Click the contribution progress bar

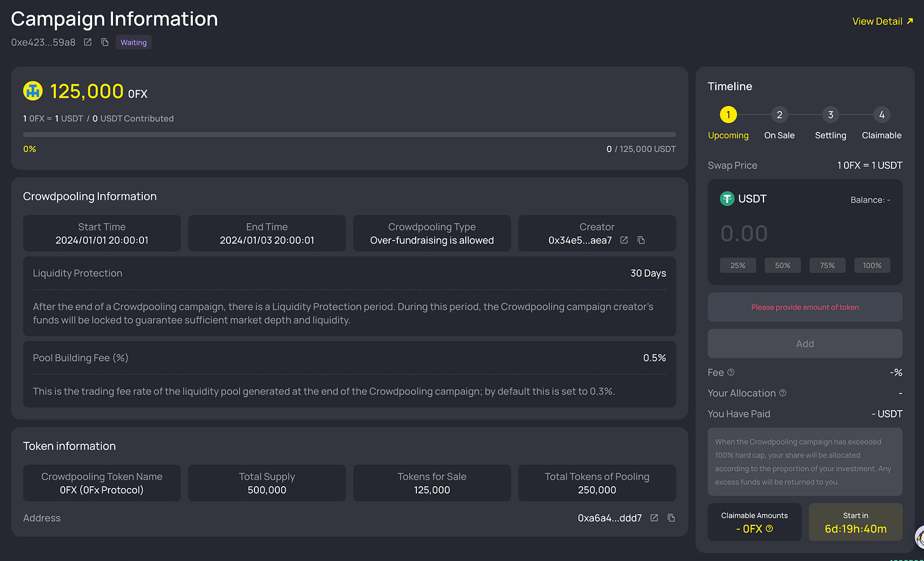tap(350, 135)
